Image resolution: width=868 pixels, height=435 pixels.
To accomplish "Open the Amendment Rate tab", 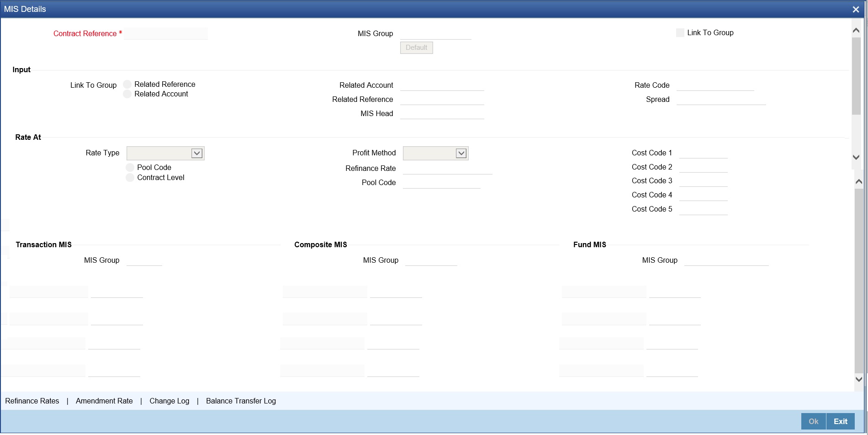I will [104, 401].
